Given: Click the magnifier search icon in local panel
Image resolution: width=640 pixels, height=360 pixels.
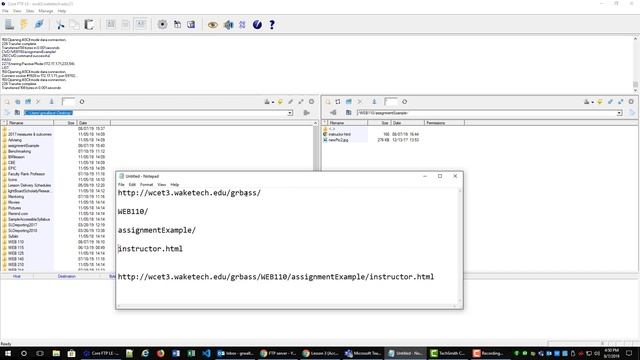Looking at the screenshot, I should (7, 102).
